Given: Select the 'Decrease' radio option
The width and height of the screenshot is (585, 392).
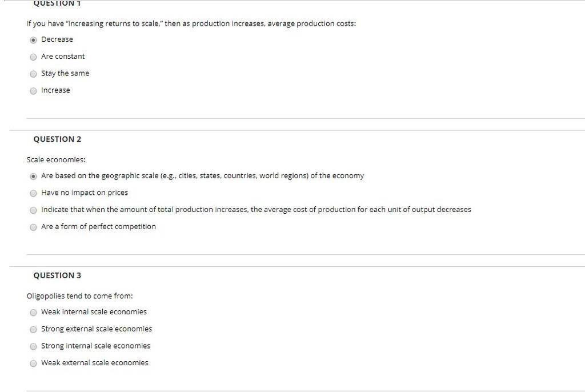Looking at the screenshot, I should tap(33, 40).
